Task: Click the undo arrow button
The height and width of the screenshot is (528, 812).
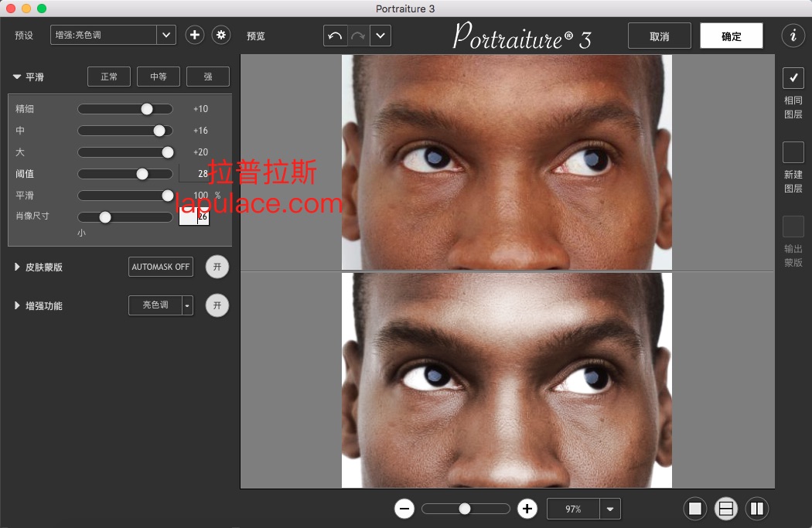Action: point(335,36)
